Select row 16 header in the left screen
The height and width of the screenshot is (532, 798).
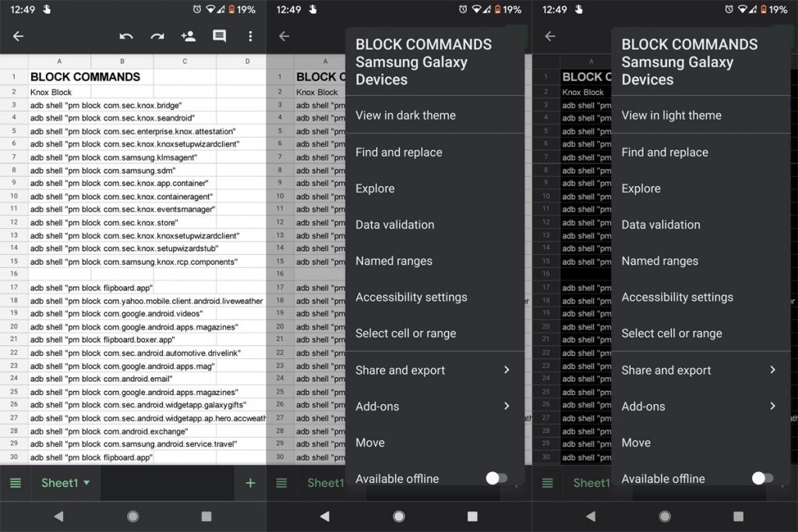click(x=14, y=274)
